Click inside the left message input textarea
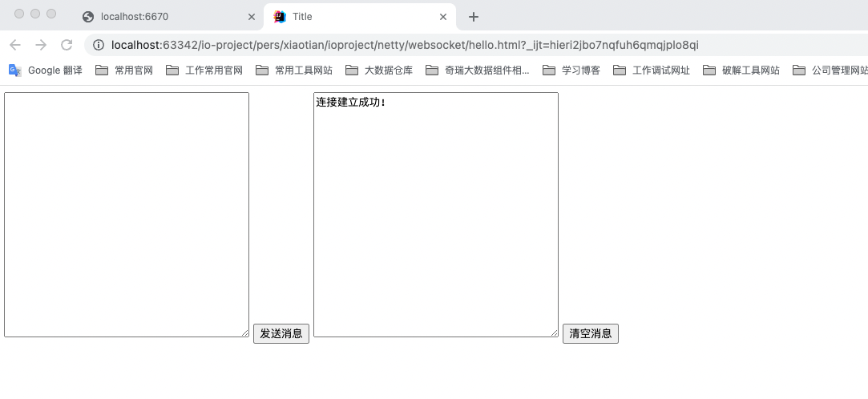 click(127, 214)
